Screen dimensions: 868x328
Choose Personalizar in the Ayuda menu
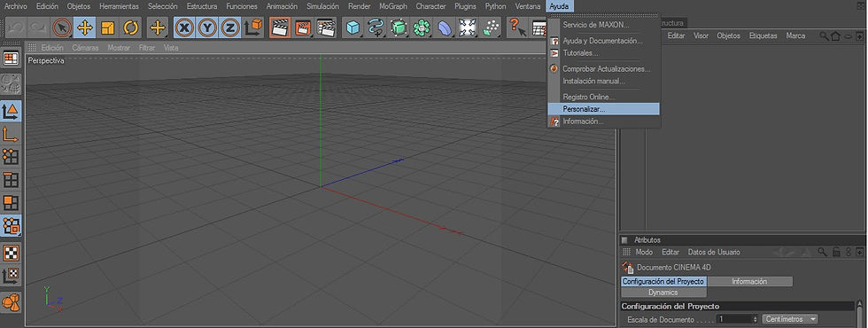(603, 109)
